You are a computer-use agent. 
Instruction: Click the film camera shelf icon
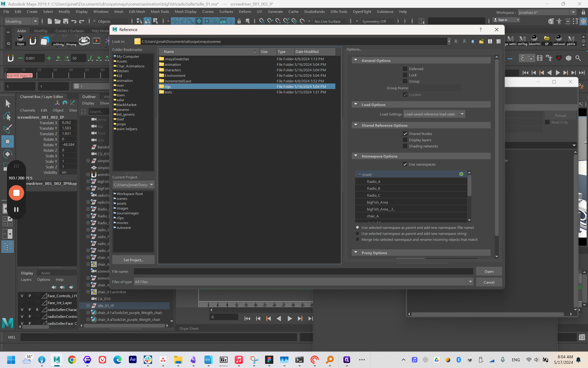(x=84, y=40)
